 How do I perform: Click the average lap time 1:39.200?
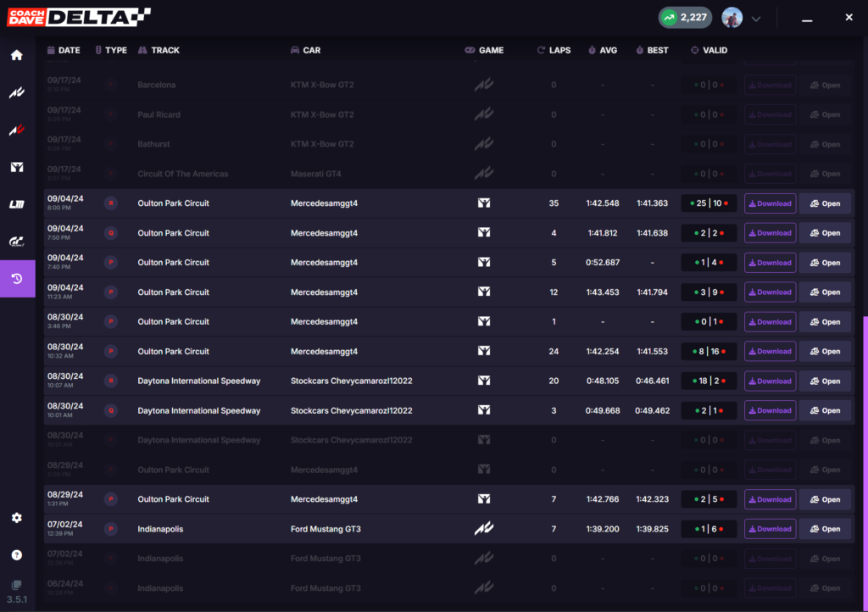(603, 529)
